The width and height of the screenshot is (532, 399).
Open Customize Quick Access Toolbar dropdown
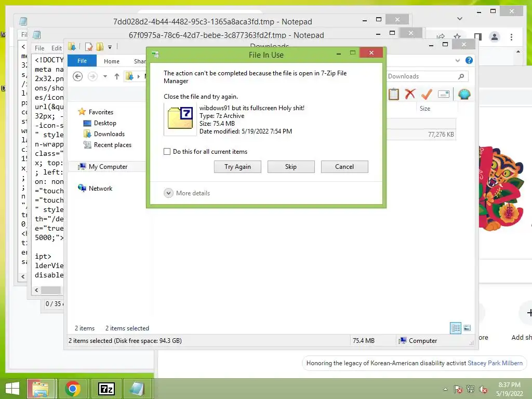pos(110,47)
